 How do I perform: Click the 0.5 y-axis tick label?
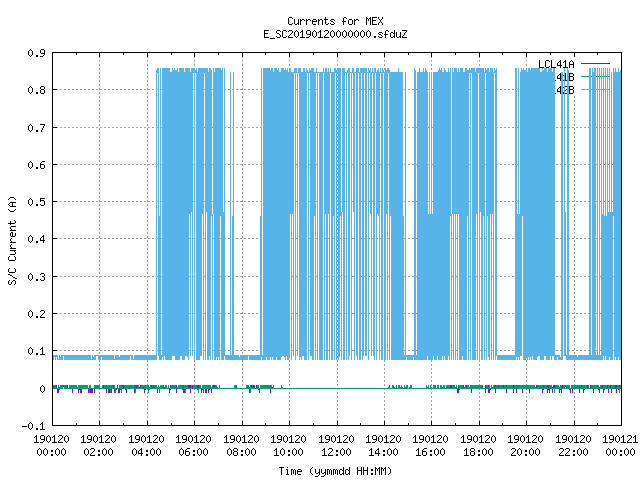point(36,202)
